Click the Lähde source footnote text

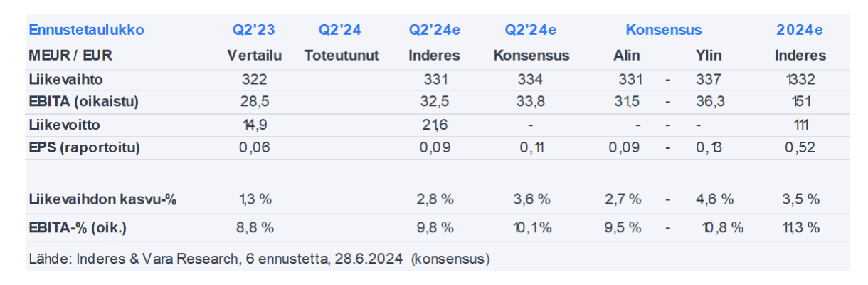259,258
